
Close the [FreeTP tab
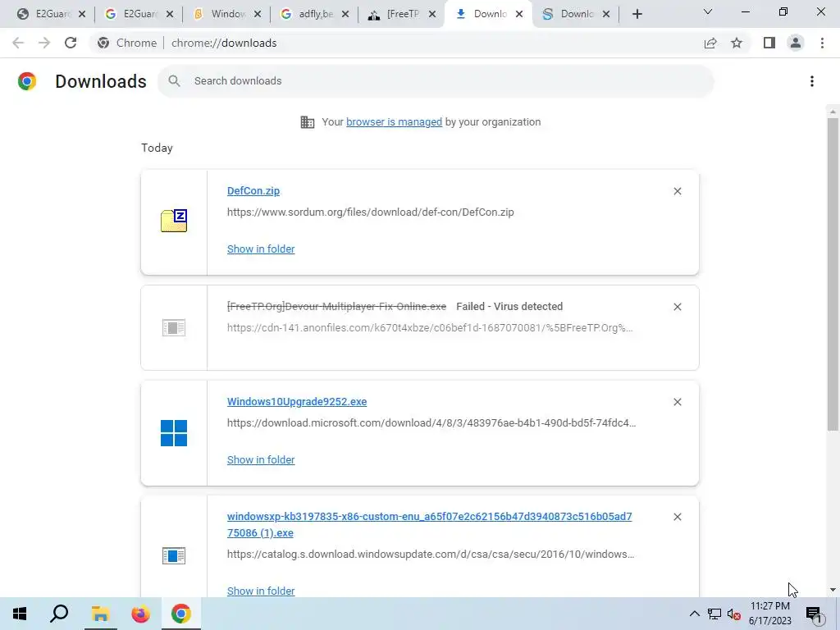pos(432,15)
